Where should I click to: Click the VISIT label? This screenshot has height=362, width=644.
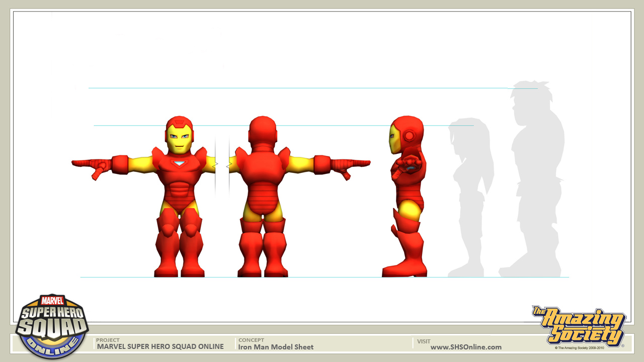(x=424, y=341)
